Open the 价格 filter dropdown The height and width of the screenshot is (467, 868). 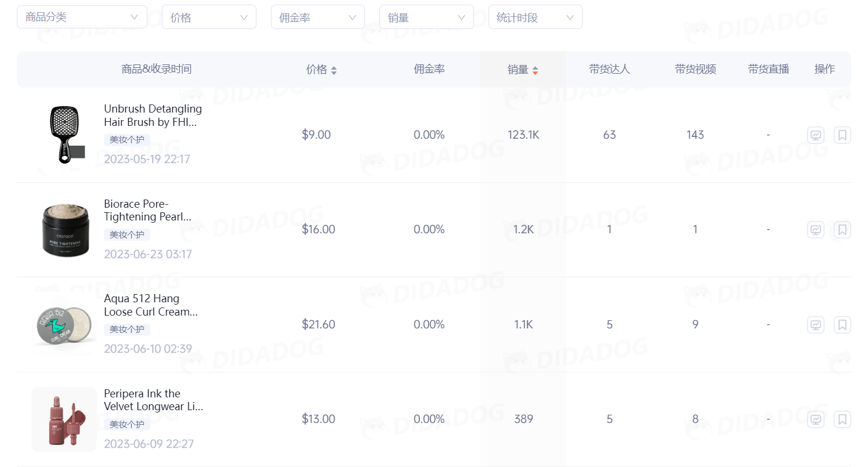click(x=209, y=17)
